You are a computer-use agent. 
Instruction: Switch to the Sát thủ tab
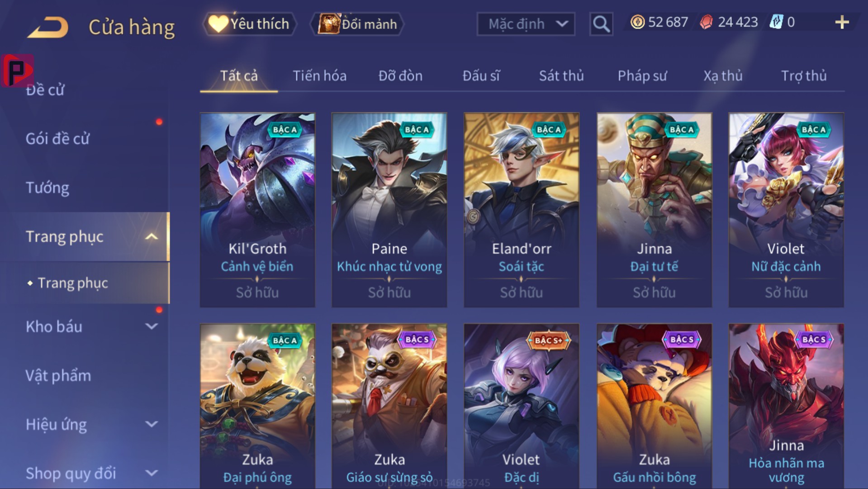[x=561, y=76]
